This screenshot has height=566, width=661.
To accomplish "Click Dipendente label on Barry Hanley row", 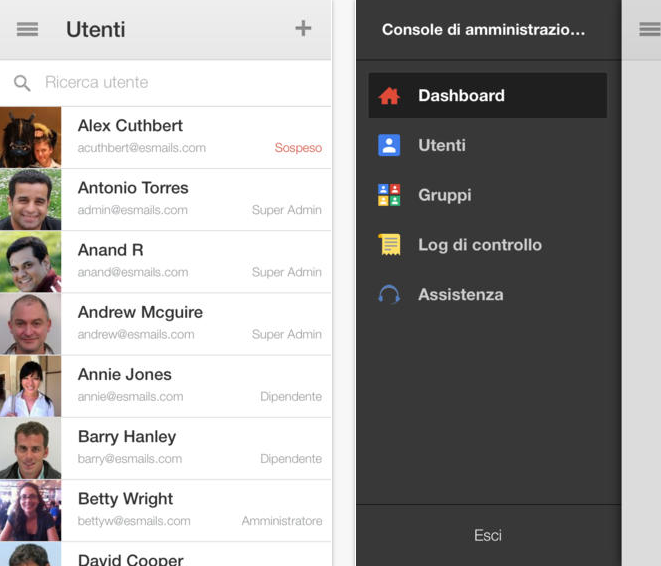I will coord(291,459).
